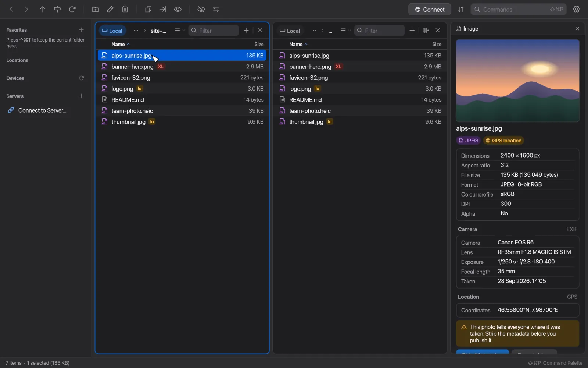
Task: Open view options dropdown in right pane
Action: coord(345,31)
